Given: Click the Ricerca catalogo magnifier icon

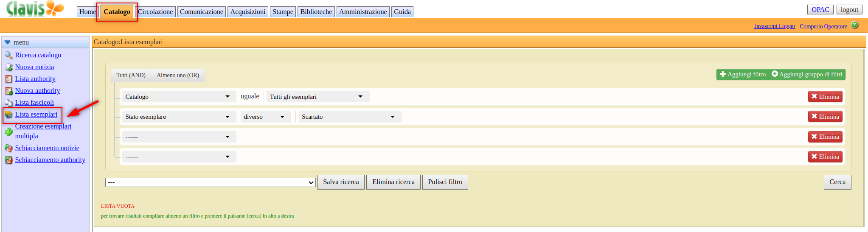Looking at the screenshot, I should 8,55.
